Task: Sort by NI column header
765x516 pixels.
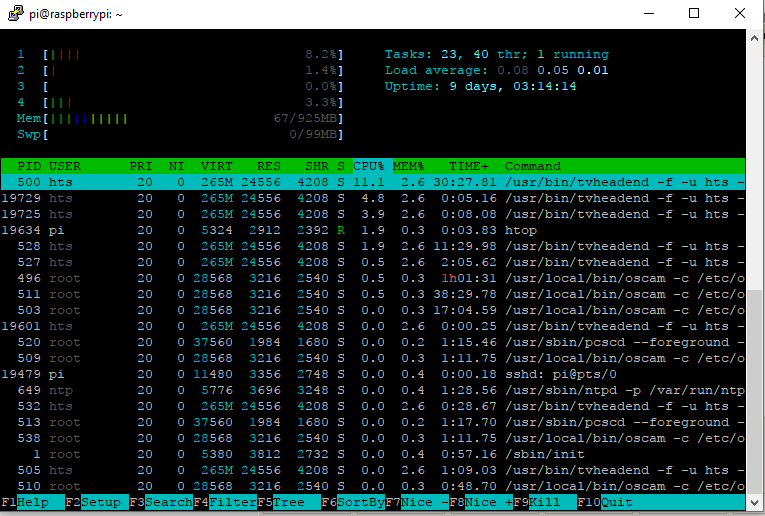Action: click(x=177, y=166)
